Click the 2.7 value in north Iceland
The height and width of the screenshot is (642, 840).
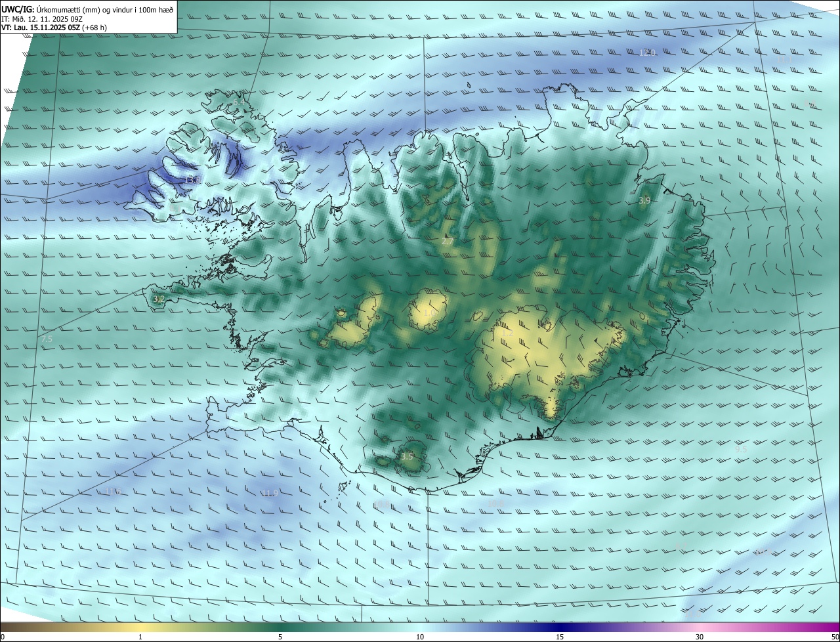(x=448, y=242)
